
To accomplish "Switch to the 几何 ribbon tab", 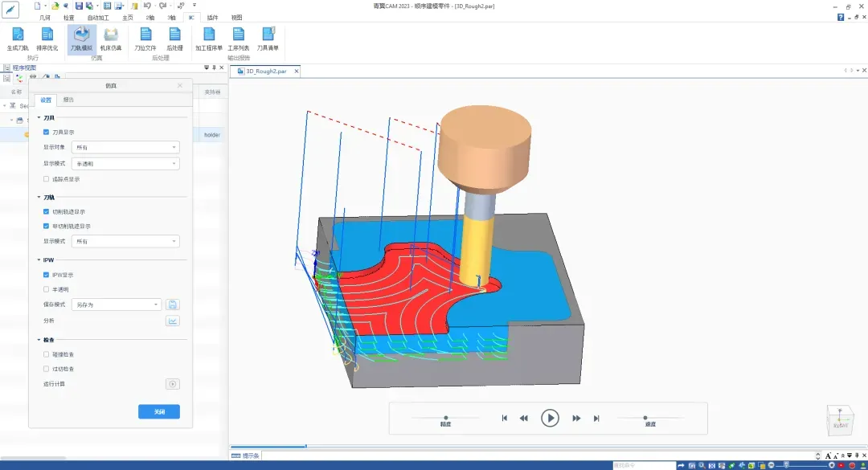I will 45,18.
